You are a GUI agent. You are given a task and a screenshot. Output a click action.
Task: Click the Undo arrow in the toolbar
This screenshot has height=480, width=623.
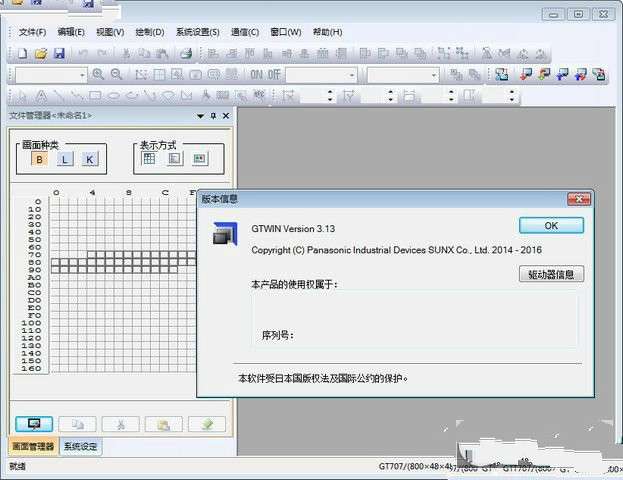click(83, 53)
